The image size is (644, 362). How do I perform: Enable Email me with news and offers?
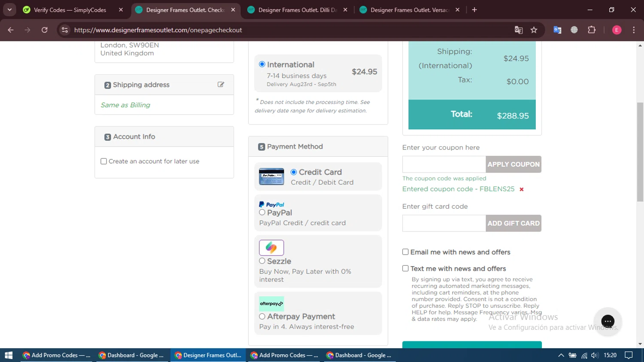(405, 252)
